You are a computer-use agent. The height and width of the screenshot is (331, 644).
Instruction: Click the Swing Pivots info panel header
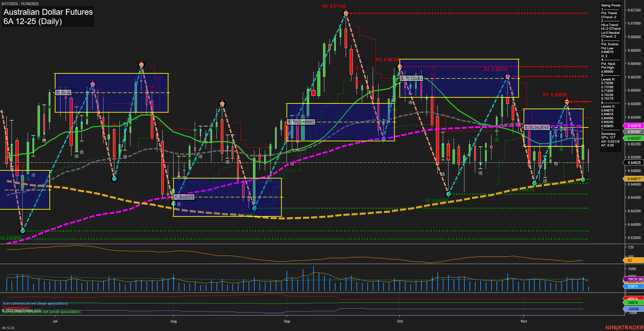[611, 5]
